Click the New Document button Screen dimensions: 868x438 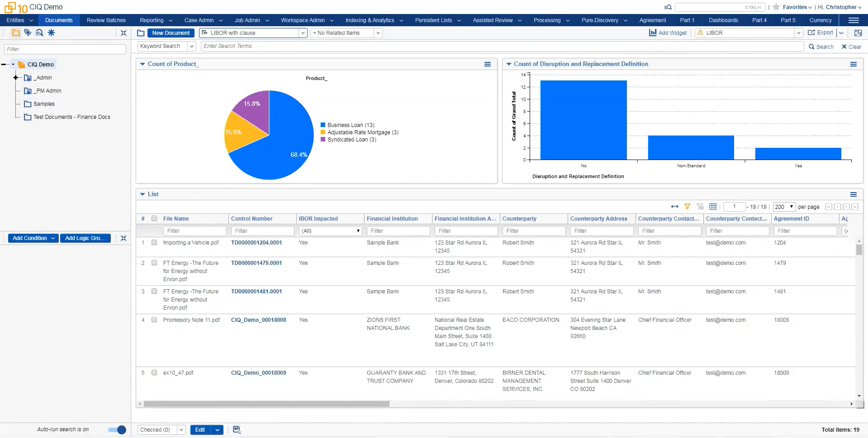click(x=171, y=33)
